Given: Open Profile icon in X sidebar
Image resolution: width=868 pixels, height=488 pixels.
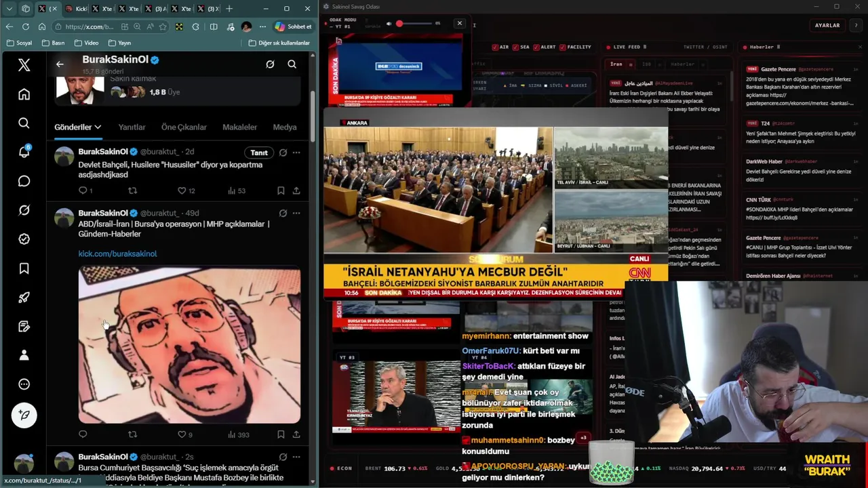Looking at the screenshot, I should (x=24, y=355).
